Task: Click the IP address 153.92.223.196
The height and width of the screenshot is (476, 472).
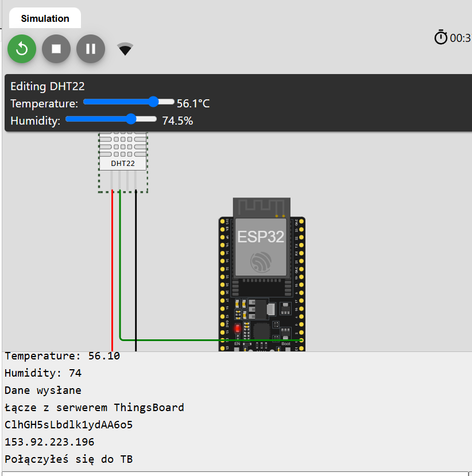Action: [x=49, y=442]
